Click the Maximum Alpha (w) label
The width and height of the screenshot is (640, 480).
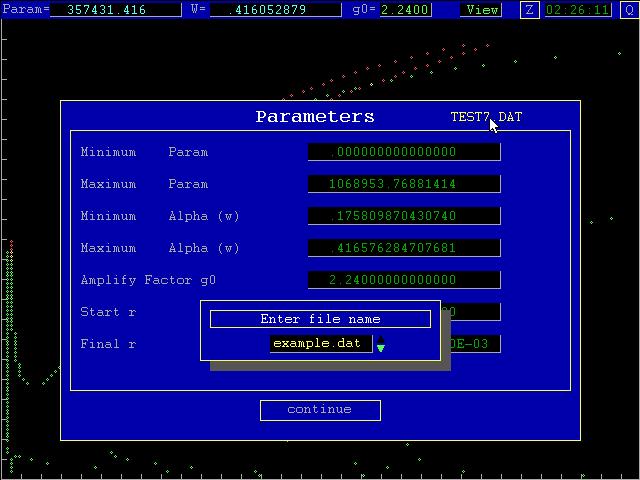tap(160, 248)
